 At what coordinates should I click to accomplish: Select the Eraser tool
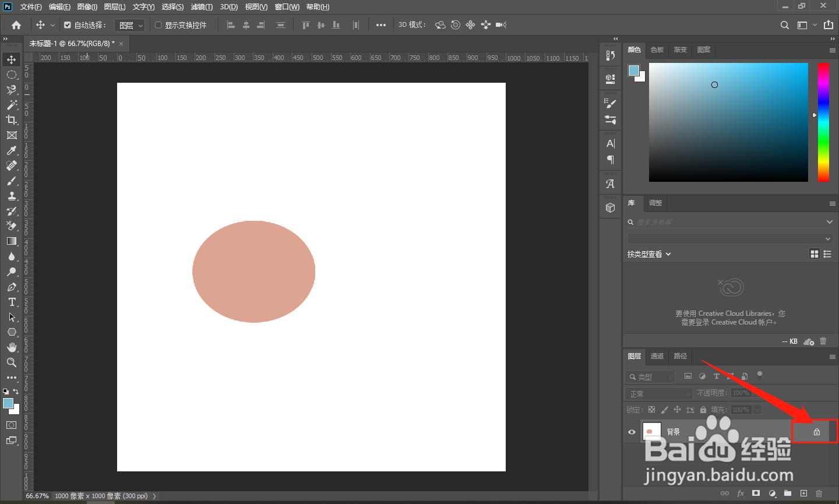click(12, 226)
